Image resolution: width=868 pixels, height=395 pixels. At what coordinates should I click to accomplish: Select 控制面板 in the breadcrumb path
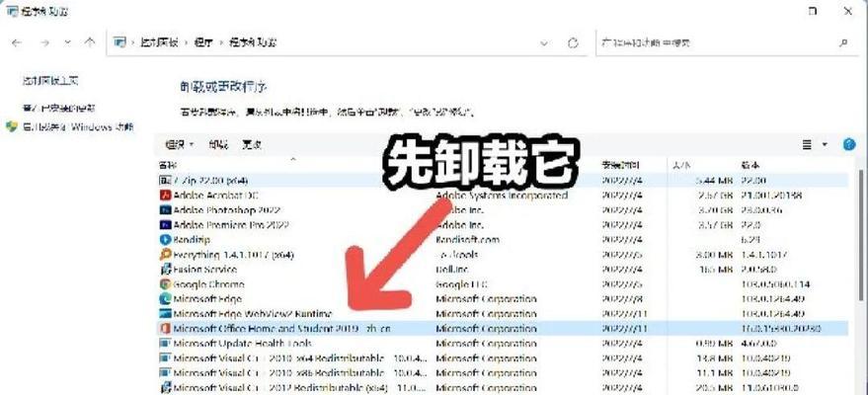(x=159, y=42)
